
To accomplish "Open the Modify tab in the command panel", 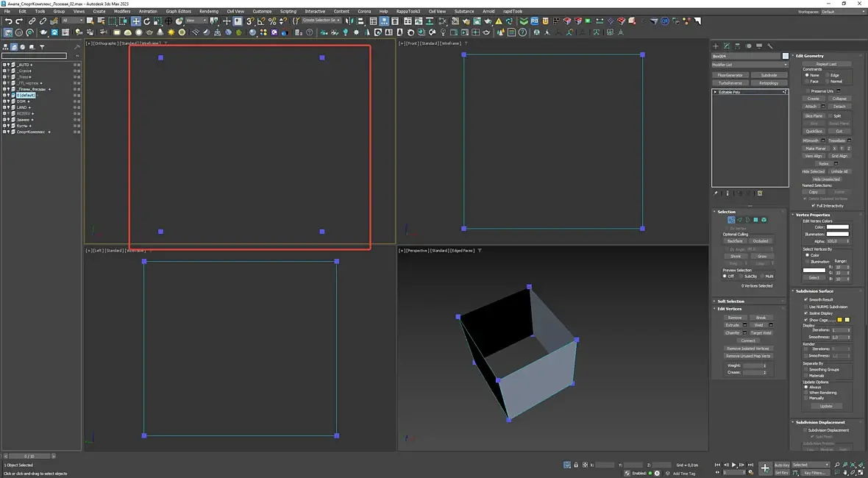I will (727, 46).
